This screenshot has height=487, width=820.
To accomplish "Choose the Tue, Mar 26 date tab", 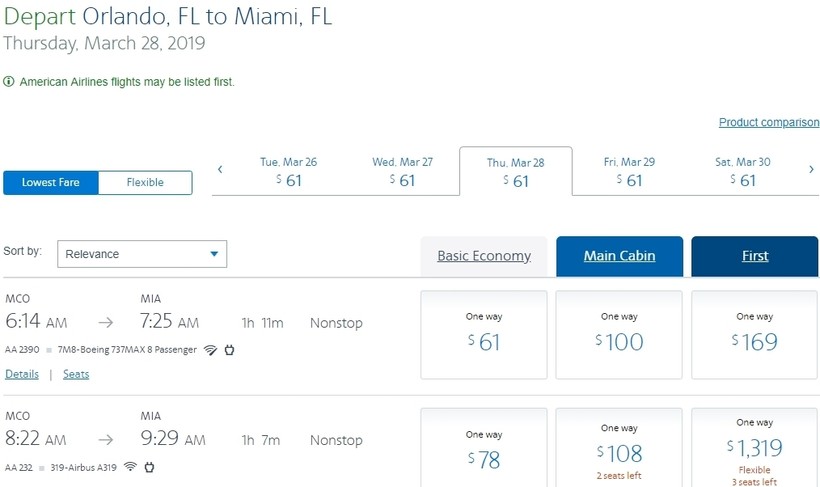I will (288, 172).
